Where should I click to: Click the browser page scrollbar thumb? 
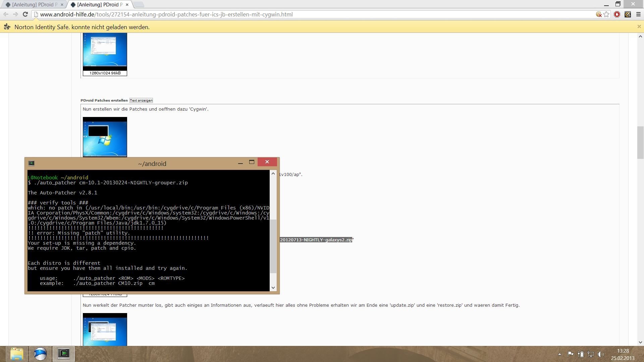coord(640,143)
